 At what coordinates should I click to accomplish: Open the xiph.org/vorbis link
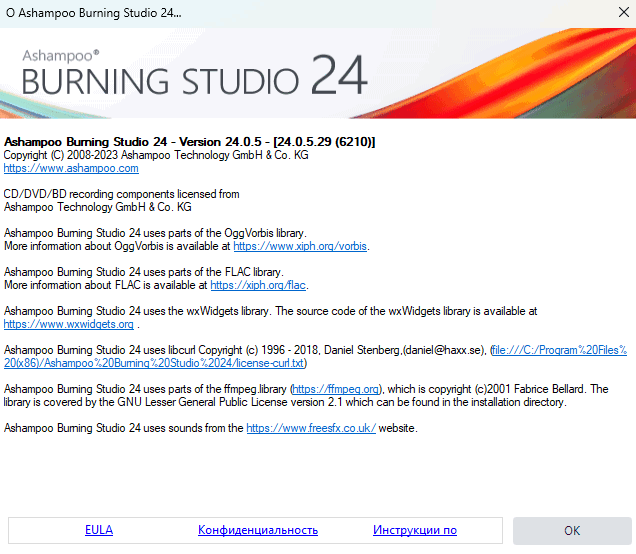(x=300, y=246)
